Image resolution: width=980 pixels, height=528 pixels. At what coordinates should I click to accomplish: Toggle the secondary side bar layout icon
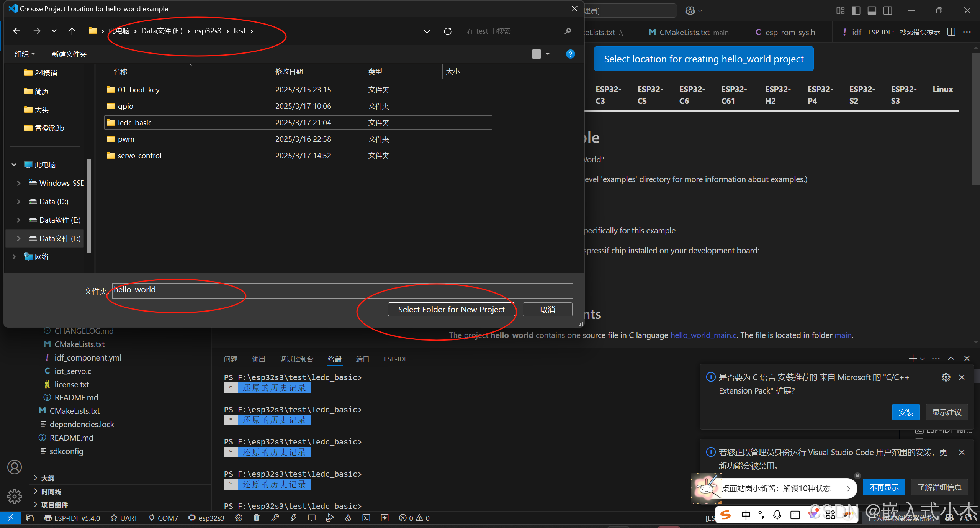(x=888, y=10)
